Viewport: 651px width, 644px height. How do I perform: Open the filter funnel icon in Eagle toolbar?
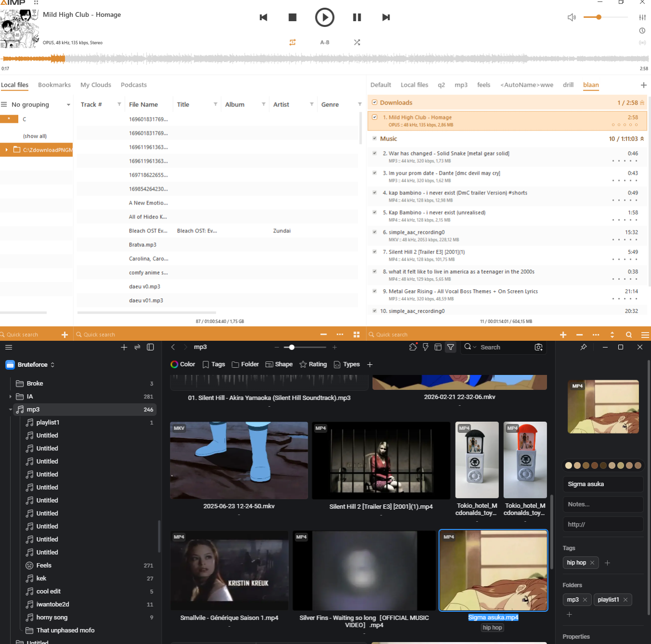450,347
